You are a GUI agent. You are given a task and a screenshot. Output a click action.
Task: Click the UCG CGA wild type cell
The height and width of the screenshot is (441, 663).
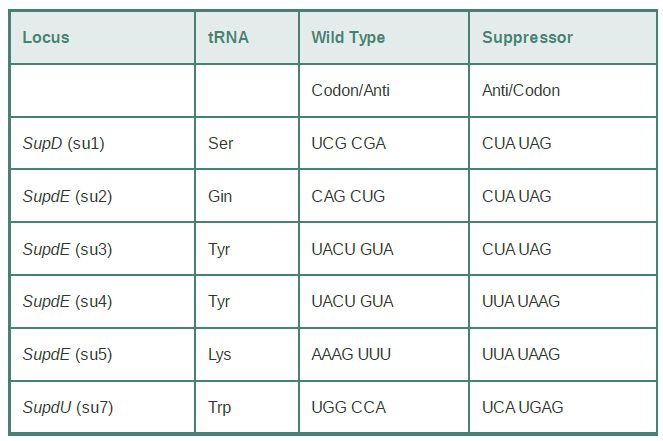(384, 143)
